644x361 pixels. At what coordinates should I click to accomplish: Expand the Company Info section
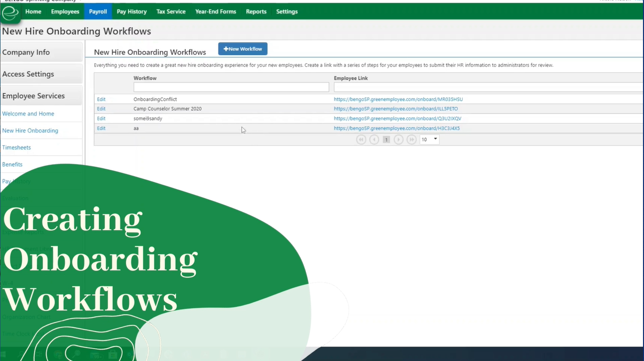coord(42,52)
